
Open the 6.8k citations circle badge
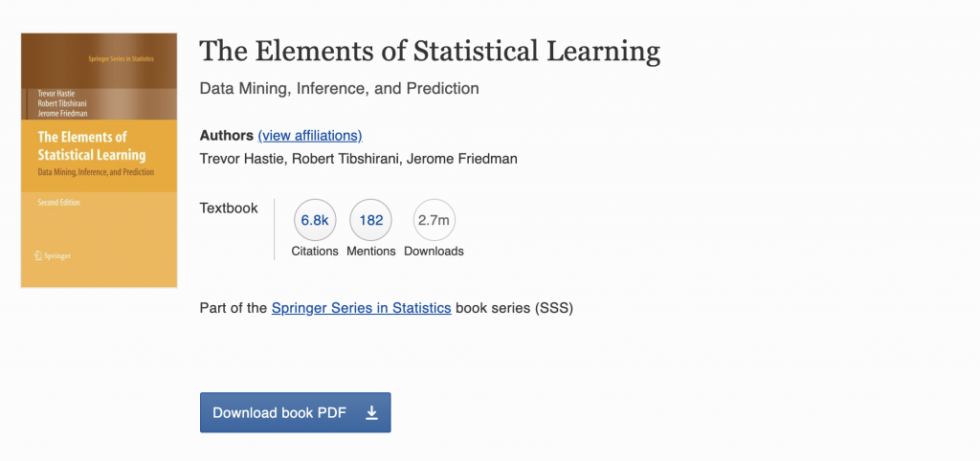click(x=315, y=220)
